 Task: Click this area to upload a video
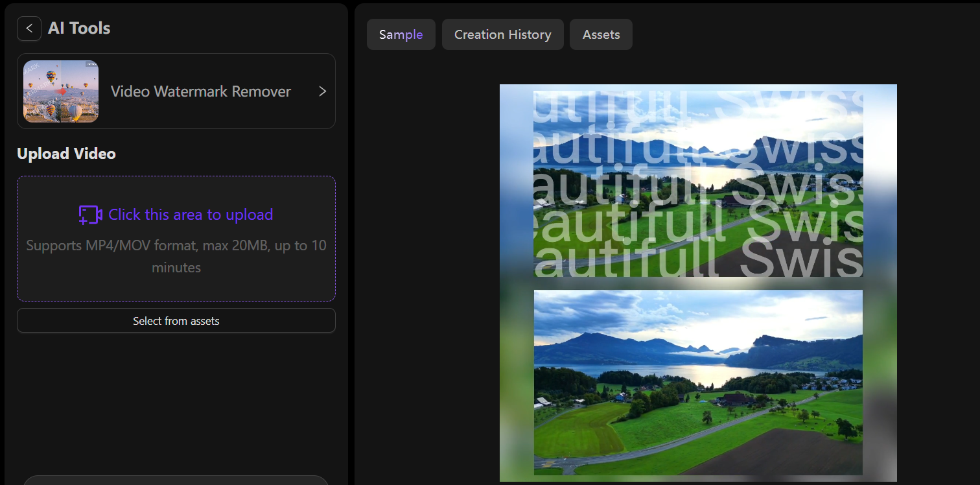click(x=176, y=239)
